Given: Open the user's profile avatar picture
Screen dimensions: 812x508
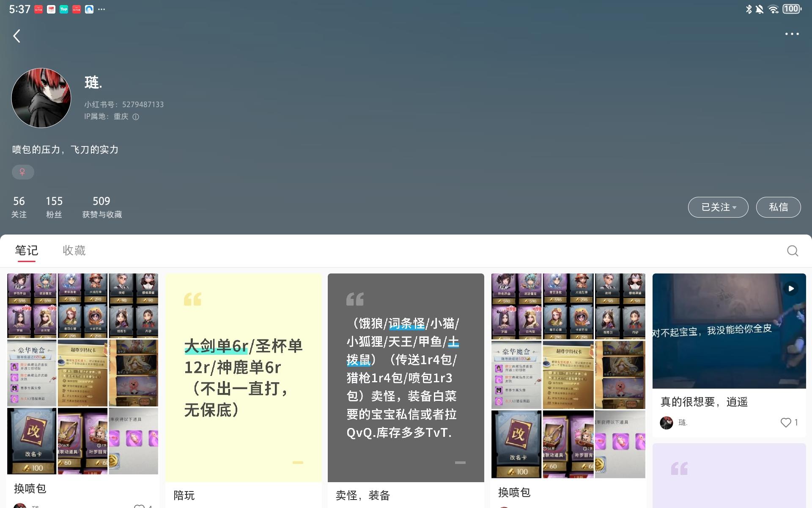Looking at the screenshot, I should click(x=41, y=98).
